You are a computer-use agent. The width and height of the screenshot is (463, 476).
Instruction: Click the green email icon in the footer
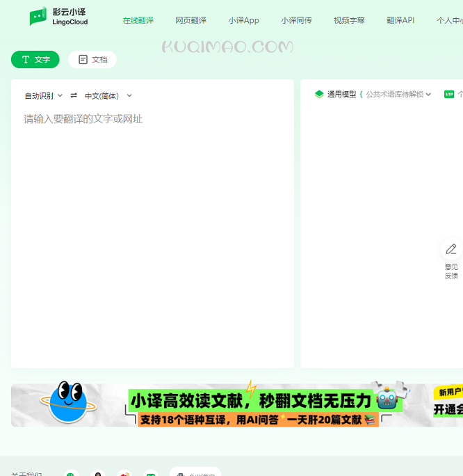[x=151, y=473]
